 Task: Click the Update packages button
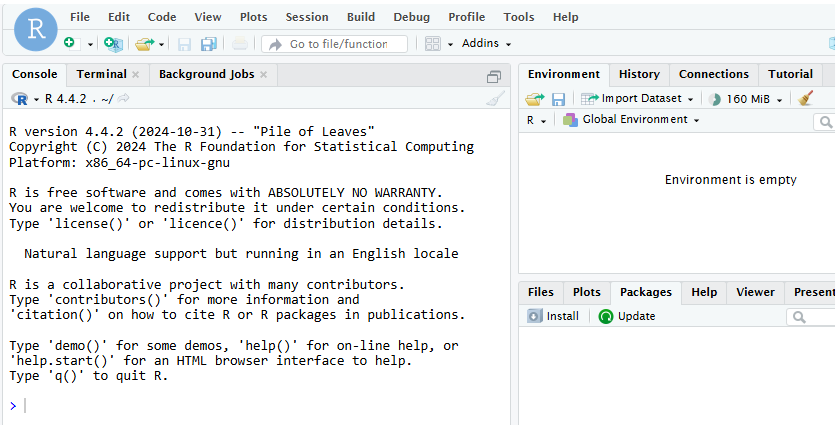[x=627, y=316]
